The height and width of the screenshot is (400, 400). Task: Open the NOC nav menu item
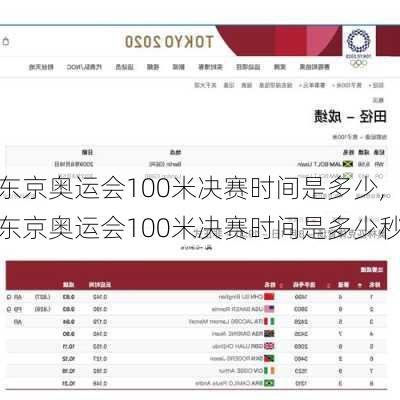pos(84,67)
